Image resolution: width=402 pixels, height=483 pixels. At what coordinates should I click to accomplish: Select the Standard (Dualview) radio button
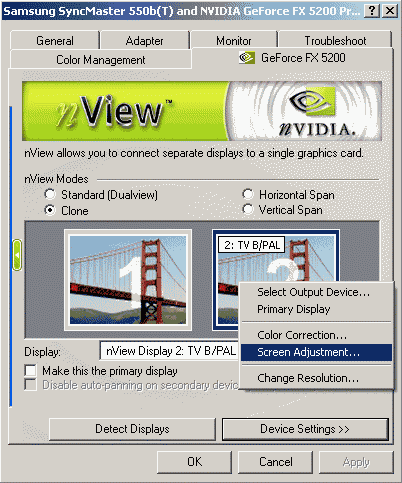pos(50,194)
